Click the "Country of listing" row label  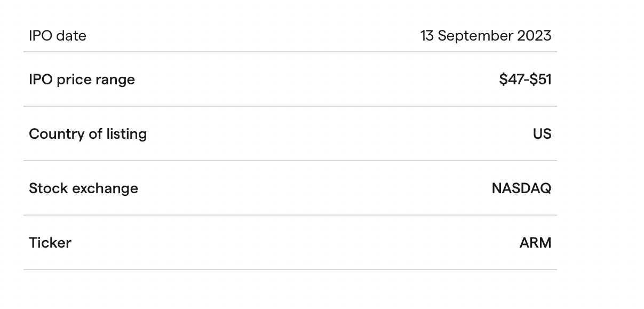tap(88, 134)
